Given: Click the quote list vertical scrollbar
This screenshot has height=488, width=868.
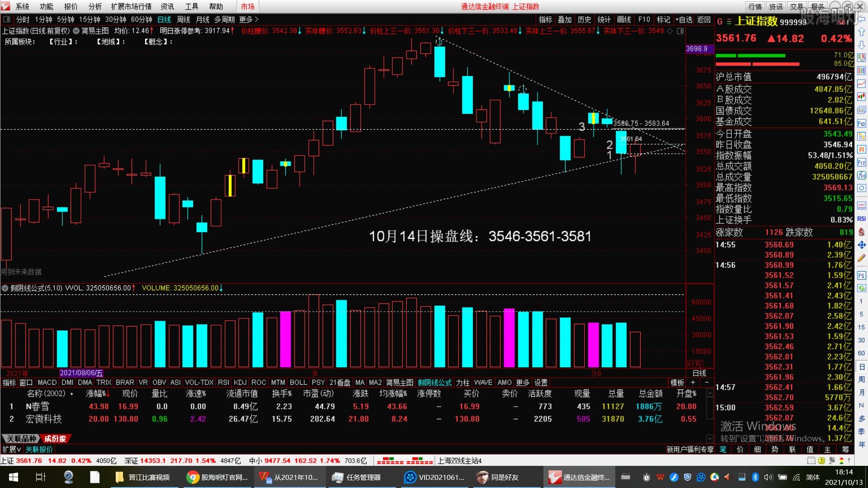Looking at the screenshot, I should click(710, 416).
